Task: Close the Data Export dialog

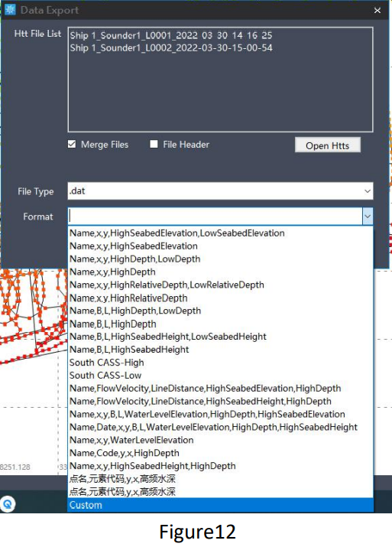Action: tap(377, 11)
